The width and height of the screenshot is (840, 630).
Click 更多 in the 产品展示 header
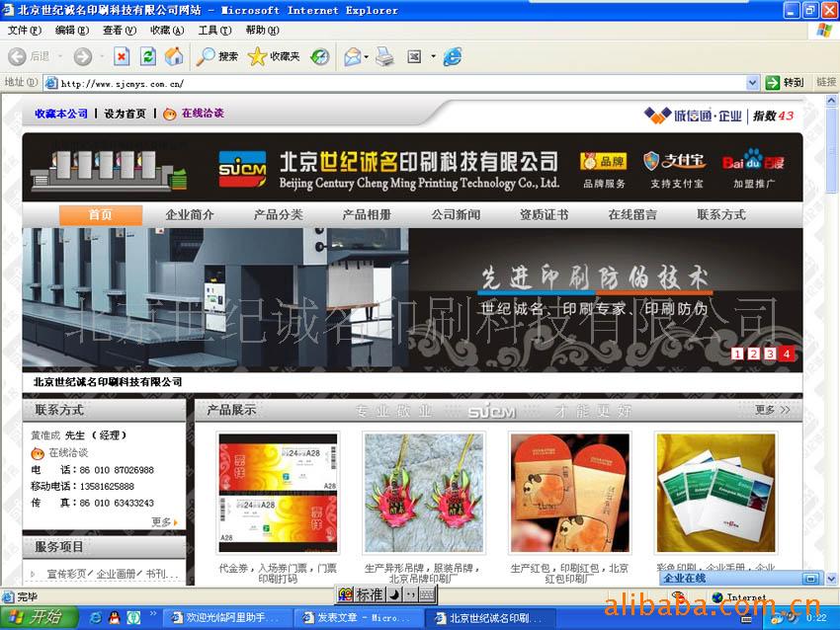[x=772, y=410]
